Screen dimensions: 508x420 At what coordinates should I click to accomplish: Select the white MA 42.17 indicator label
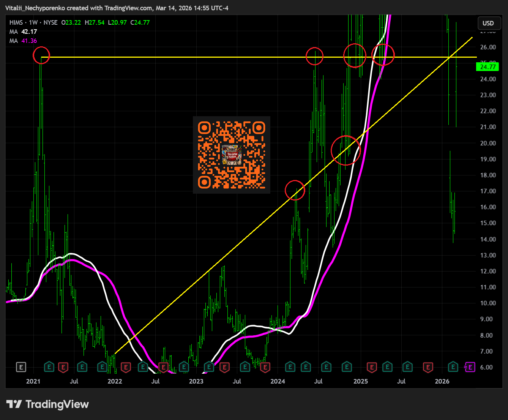[x=23, y=32]
